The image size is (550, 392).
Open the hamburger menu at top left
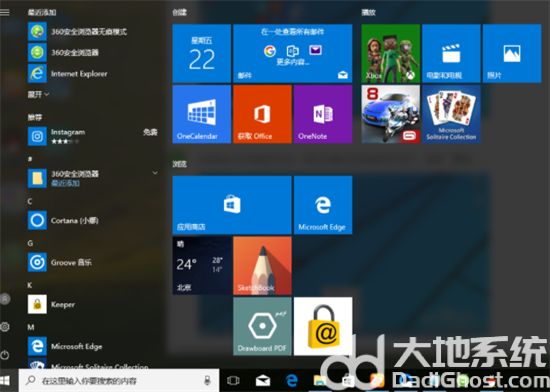click(5, 12)
